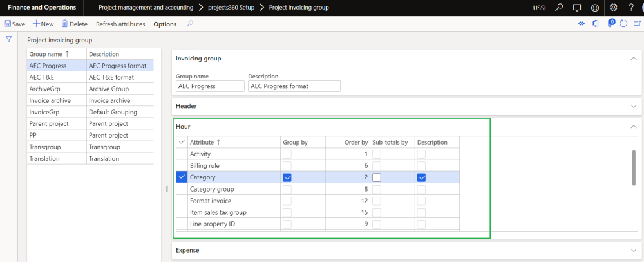Click the feedback smiley icon
Viewport: 644px width, 263px height.
pyautogui.click(x=595, y=8)
